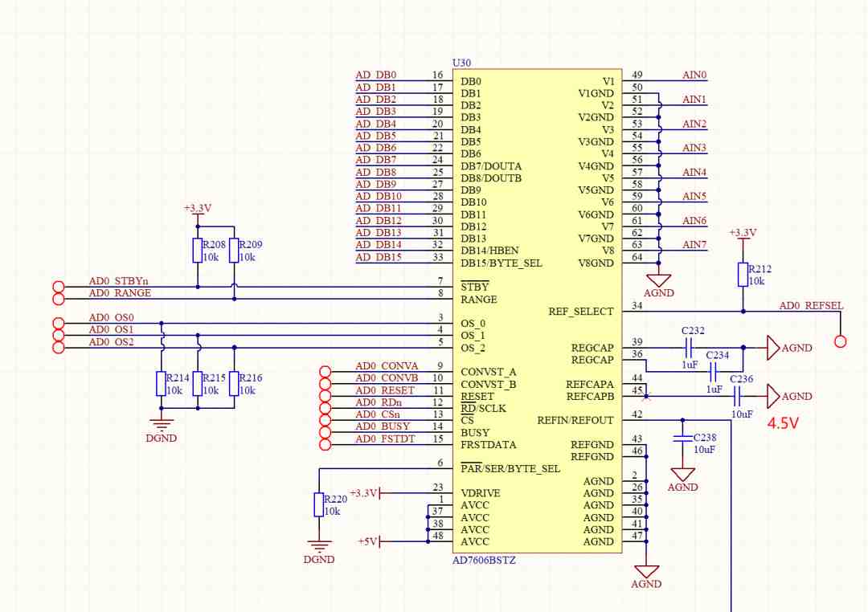Click the AD0_CSn net label text
Viewport: 868px width, 612px height.
tap(378, 414)
